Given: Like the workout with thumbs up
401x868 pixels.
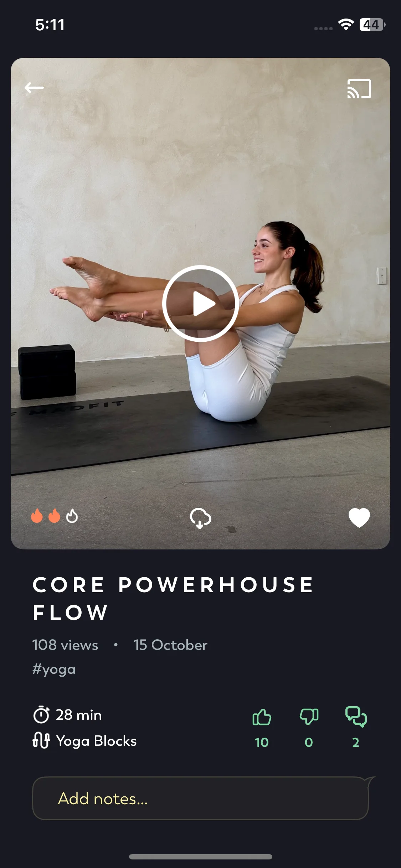Looking at the screenshot, I should (x=262, y=717).
